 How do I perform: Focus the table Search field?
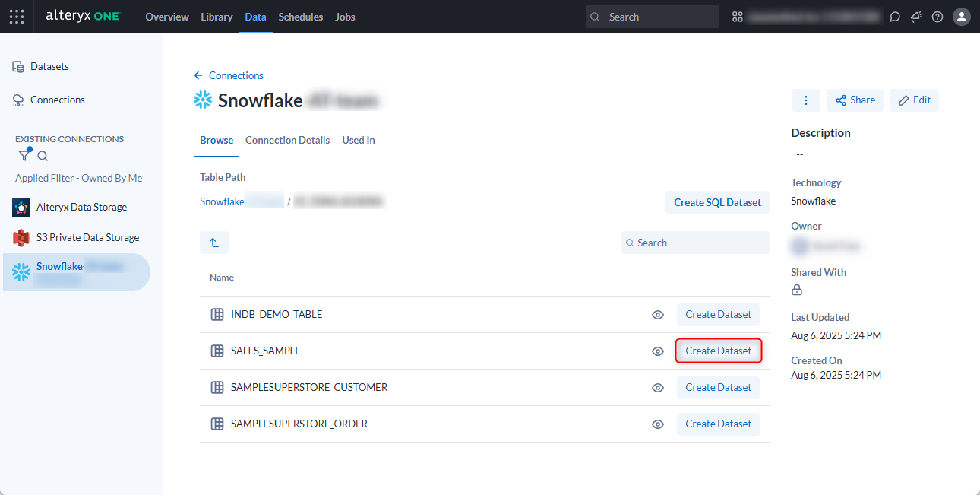695,243
